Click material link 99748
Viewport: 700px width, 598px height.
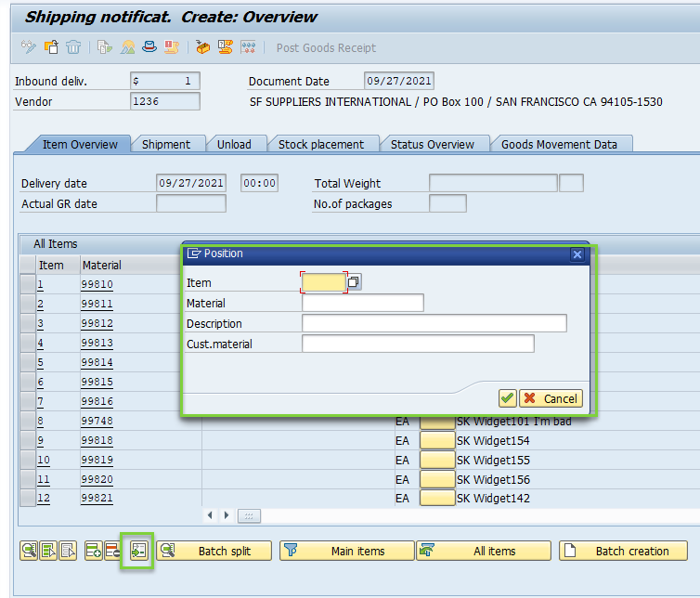tap(97, 422)
